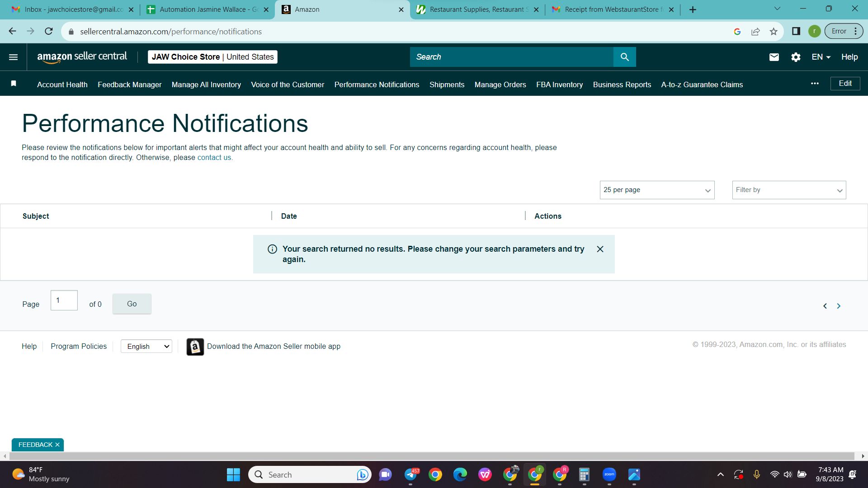Open the Account Health menu item
868x488 pixels.
(62, 84)
